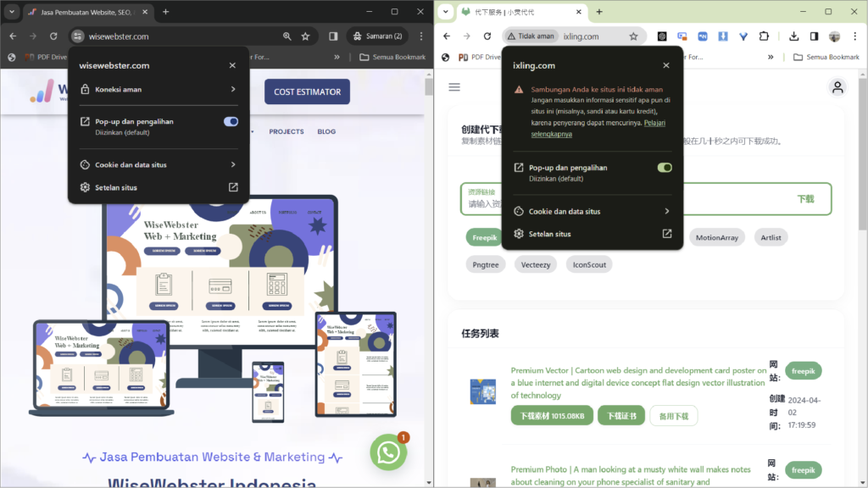Turn off Pop-up dan pengalihan for ixling.com

[x=664, y=167]
